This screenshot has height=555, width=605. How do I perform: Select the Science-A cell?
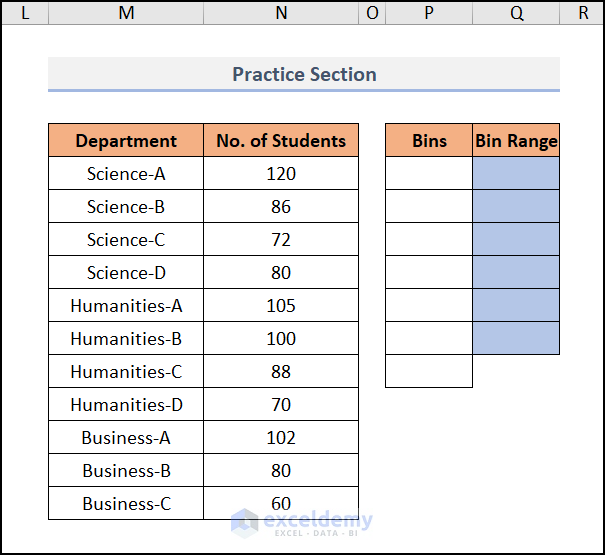click(x=126, y=174)
